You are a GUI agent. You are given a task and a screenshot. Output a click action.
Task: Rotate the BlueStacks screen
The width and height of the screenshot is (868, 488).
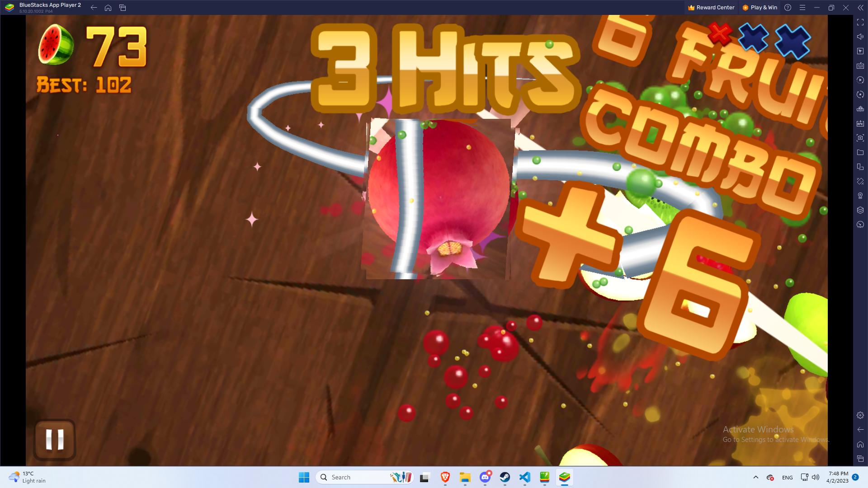[860, 181]
